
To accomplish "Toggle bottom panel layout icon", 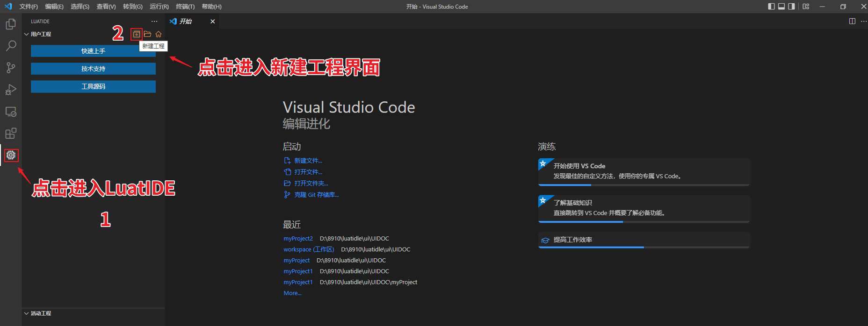I will 781,7.
